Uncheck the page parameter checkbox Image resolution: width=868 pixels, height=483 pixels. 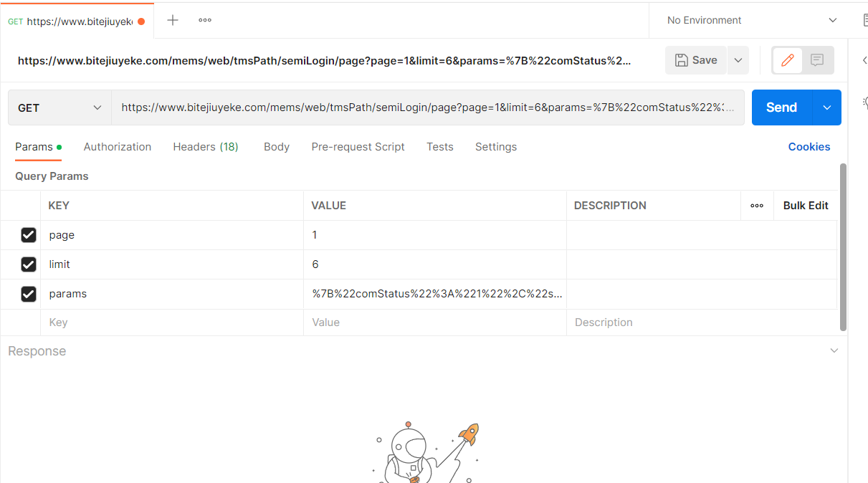click(x=29, y=235)
